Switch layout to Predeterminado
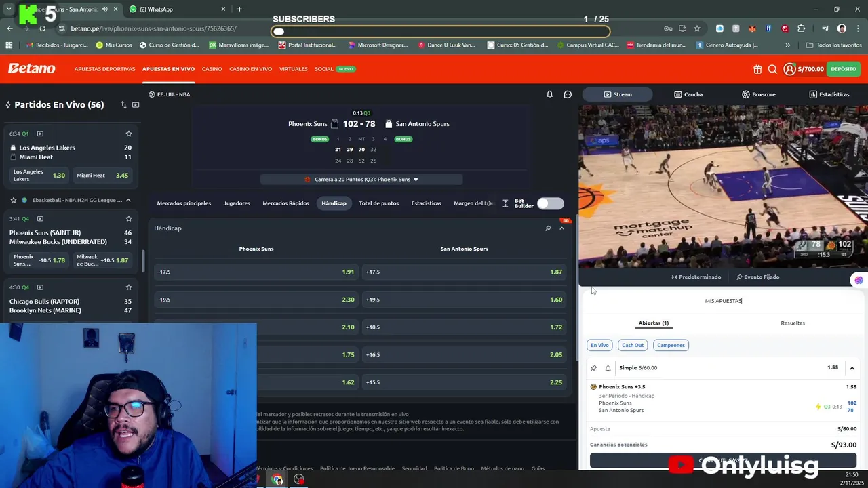This screenshot has width=868, height=488. [696, 277]
